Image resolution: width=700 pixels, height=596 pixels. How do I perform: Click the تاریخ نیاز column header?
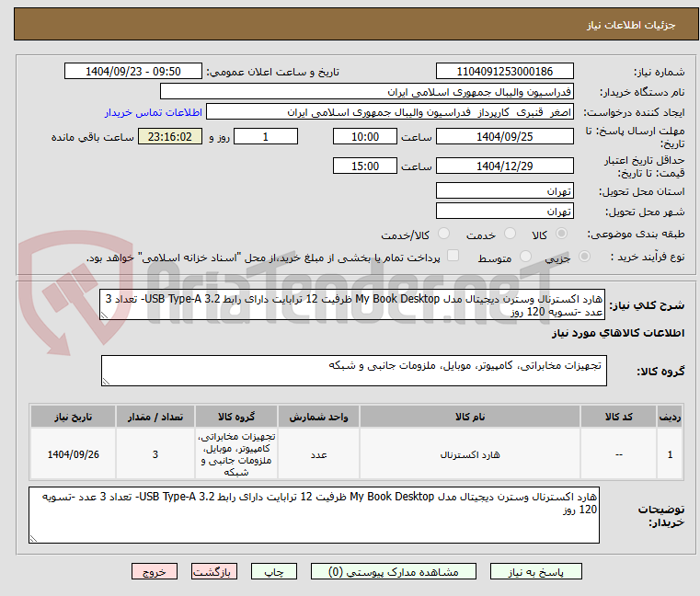(74, 417)
